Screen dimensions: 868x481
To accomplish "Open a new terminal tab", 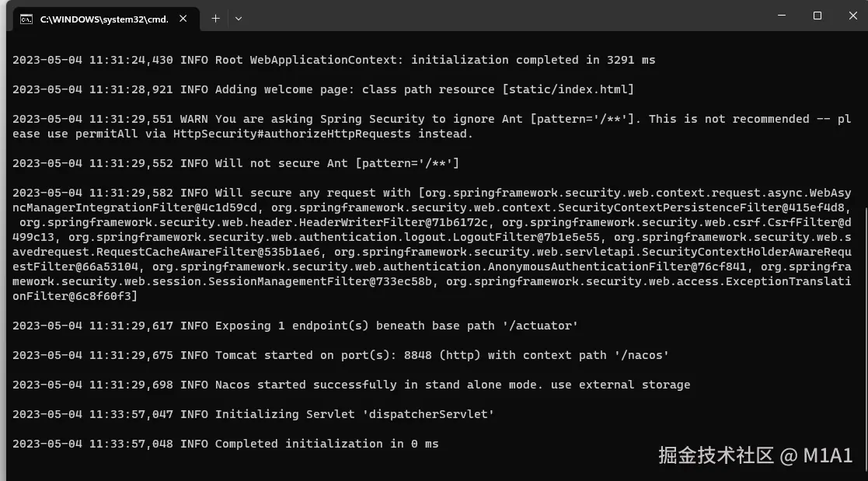I will click(215, 19).
